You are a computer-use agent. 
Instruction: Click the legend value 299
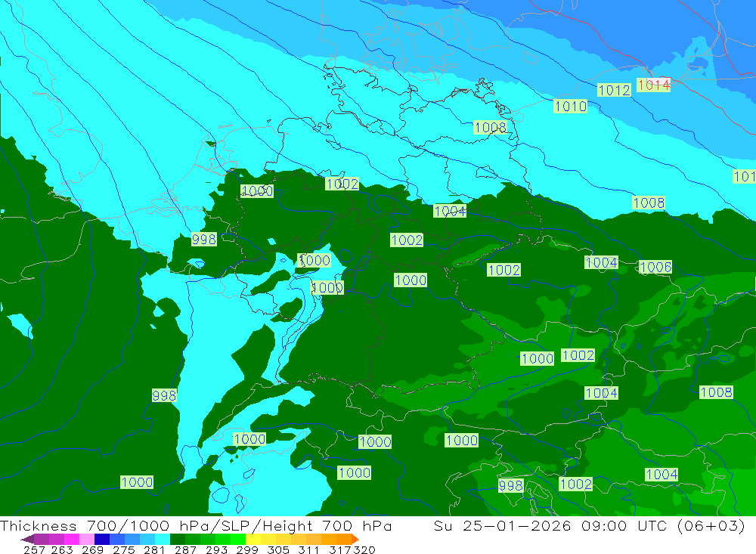pos(247,549)
